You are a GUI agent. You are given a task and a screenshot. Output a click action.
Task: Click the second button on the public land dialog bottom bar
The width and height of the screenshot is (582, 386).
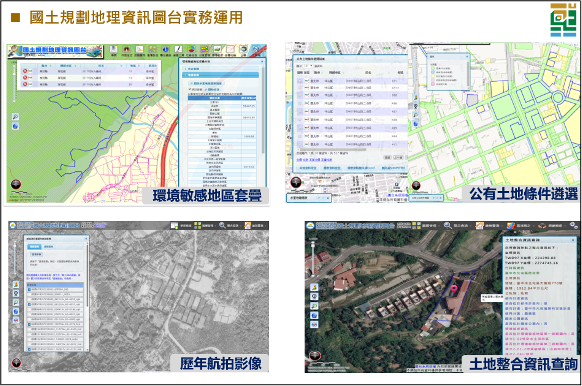331,168
